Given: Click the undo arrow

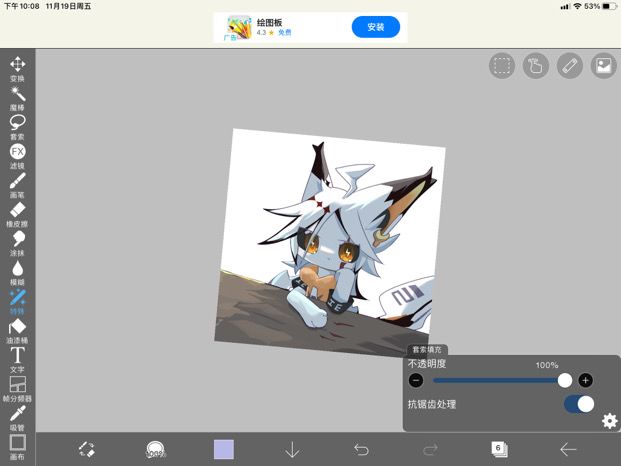Looking at the screenshot, I should 361,449.
